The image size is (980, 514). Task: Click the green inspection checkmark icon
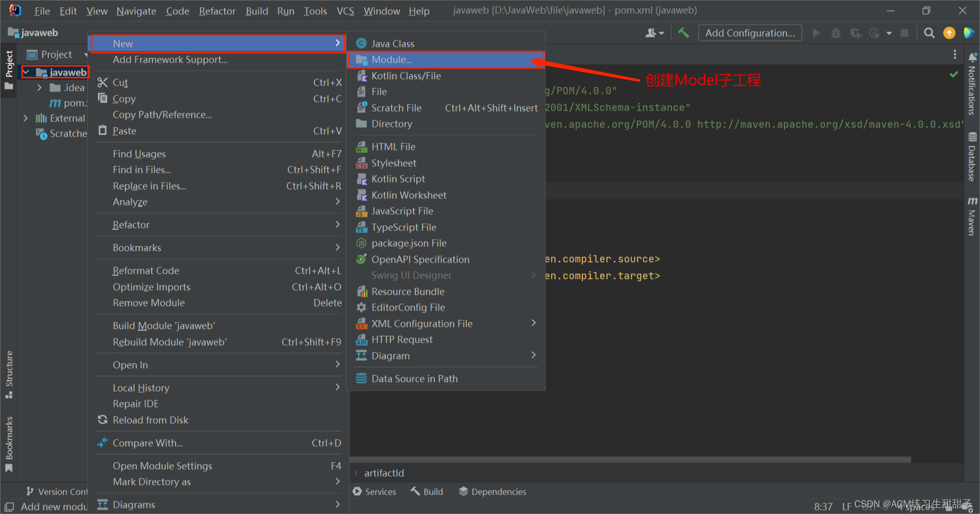tap(953, 75)
